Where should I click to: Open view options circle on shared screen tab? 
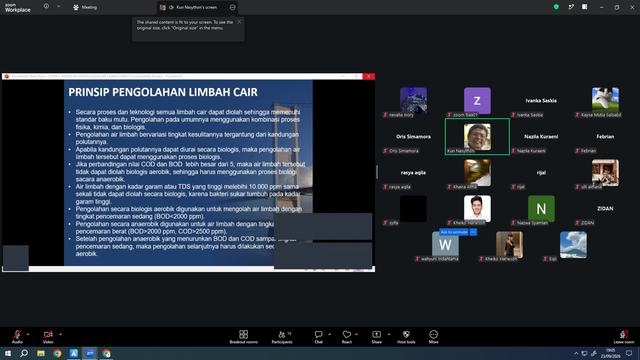coord(232,7)
